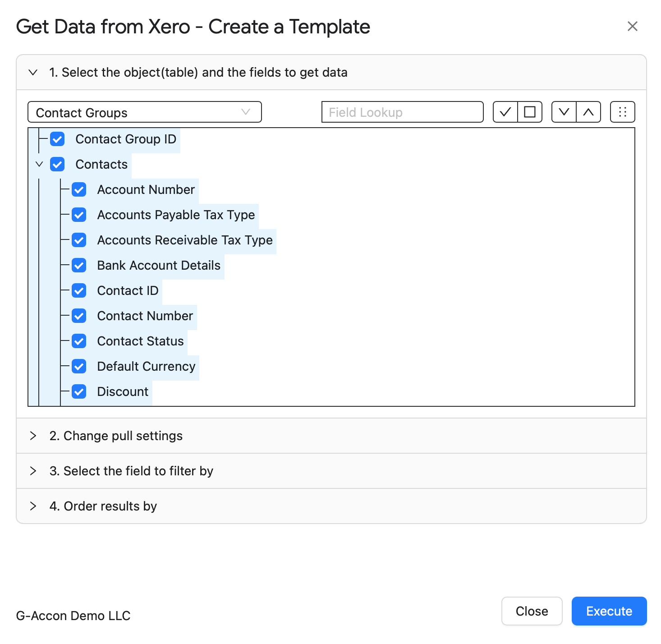
Task: Click the deselect all fields square icon
Action: tap(530, 112)
